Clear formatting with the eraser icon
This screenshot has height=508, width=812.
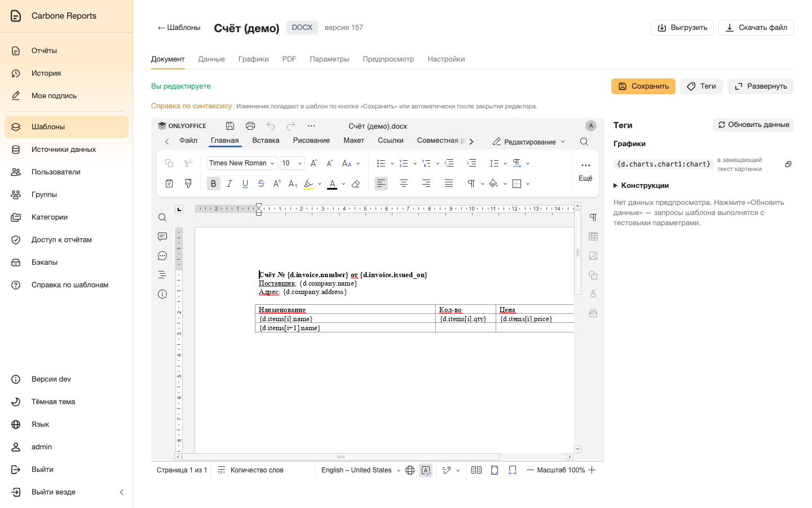[355, 183]
